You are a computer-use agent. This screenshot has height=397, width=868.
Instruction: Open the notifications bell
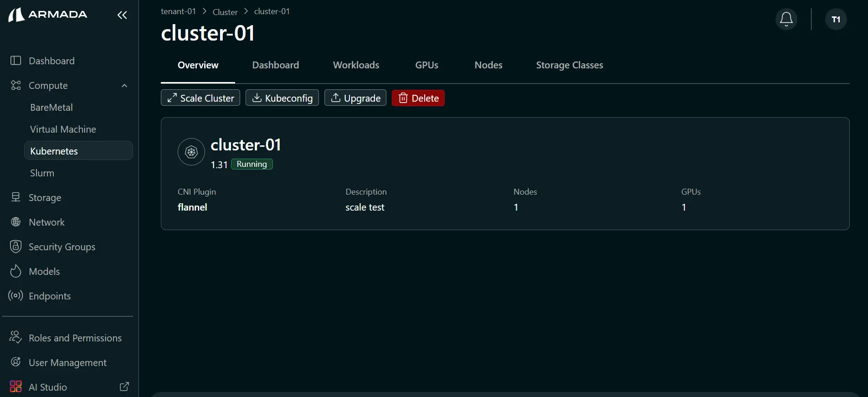pos(786,19)
